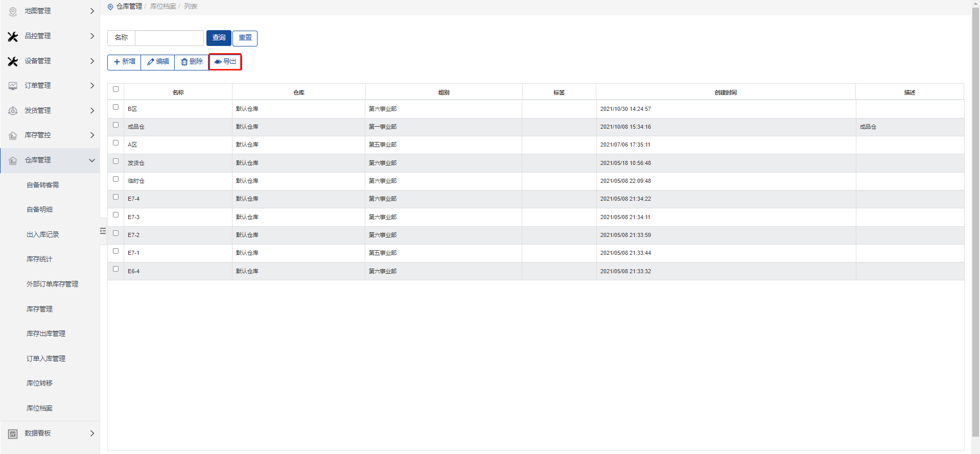The image size is (980, 454).
Task: Click the 导出 export button
Action: (x=225, y=62)
